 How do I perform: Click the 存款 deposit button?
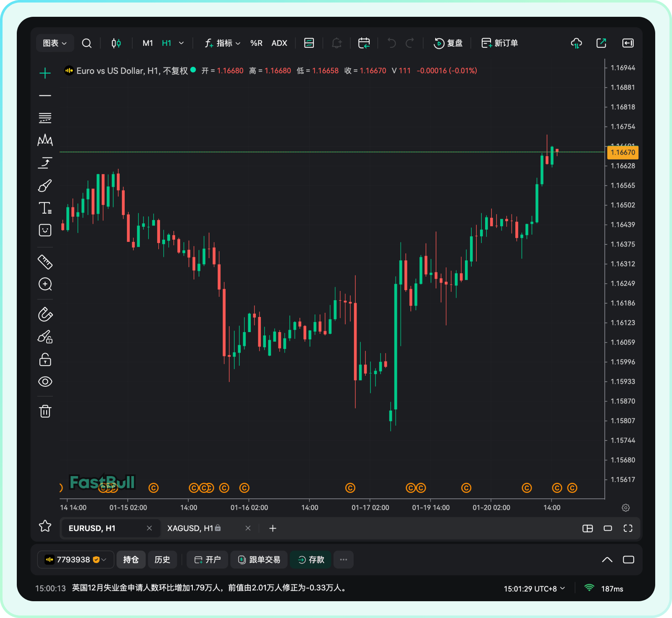[x=311, y=560]
